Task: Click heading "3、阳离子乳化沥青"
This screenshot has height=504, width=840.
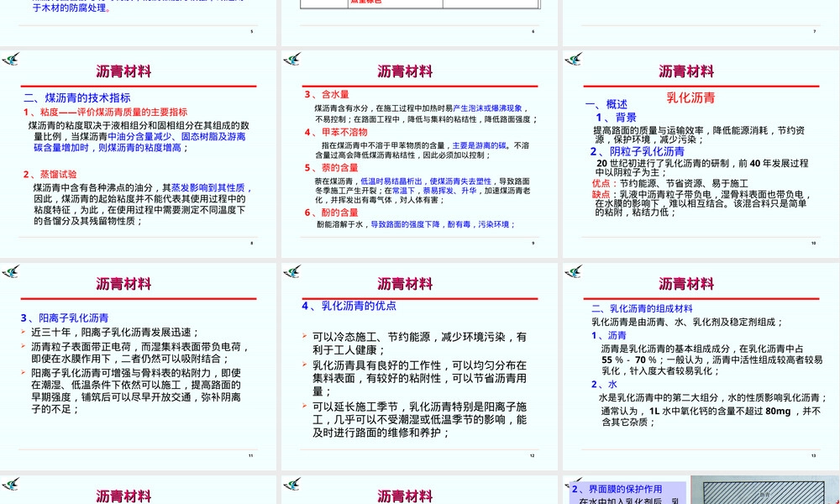Action: pyautogui.click(x=65, y=318)
